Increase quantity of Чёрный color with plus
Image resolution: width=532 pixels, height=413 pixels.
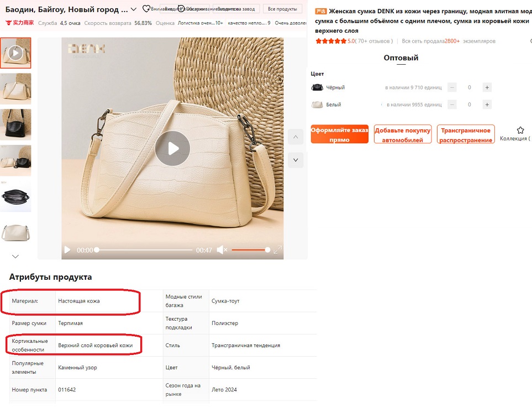coord(487,87)
